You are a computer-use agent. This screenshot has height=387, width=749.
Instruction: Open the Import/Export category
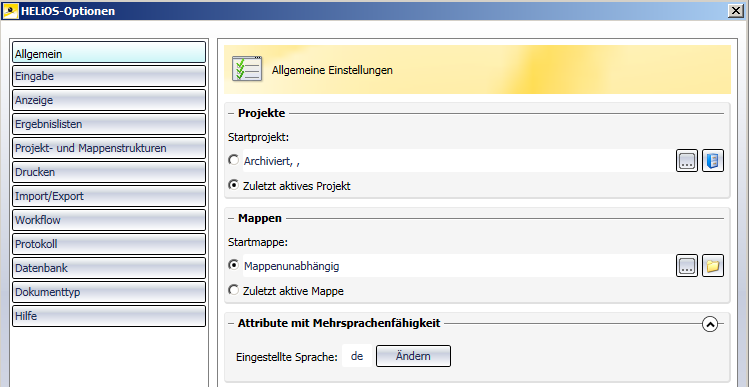[109, 196]
